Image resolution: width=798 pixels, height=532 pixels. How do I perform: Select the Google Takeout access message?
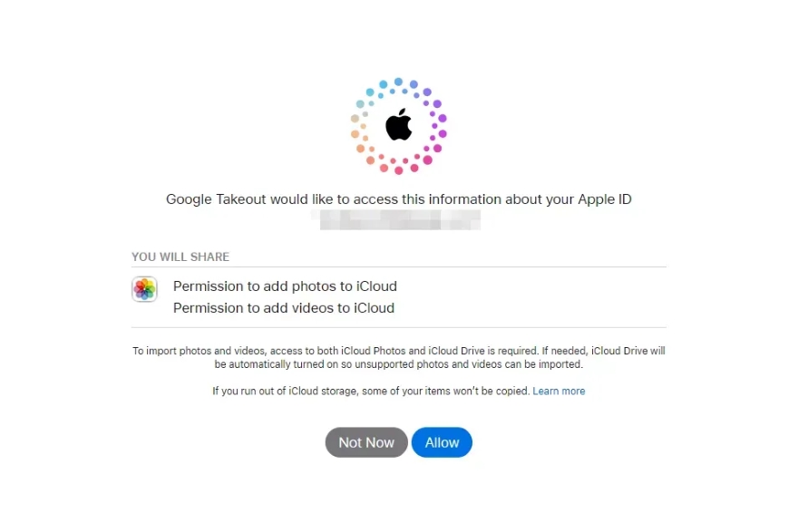(398, 198)
